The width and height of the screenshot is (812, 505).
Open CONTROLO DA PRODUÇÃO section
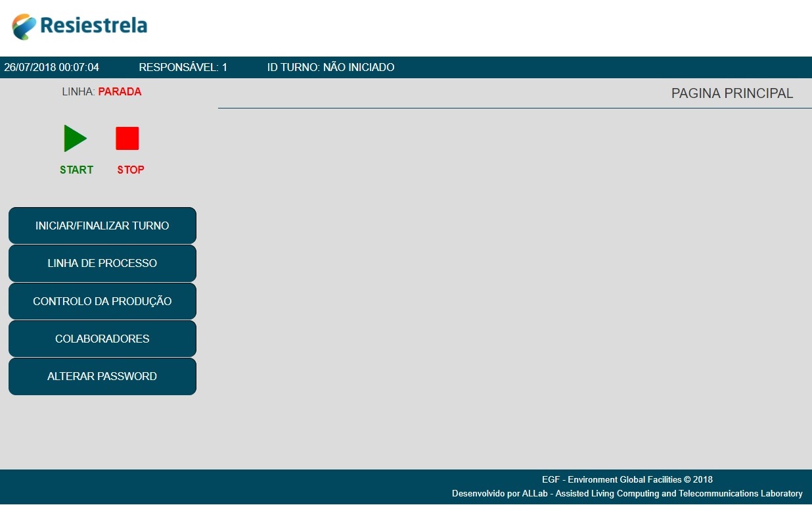pyautogui.click(x=102, y=301)
